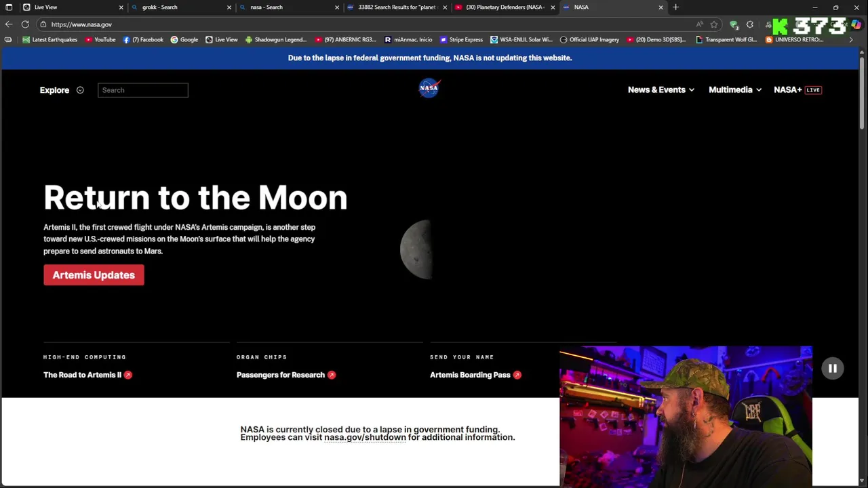Open the Copilot icon in browser toolbar
The height and width of the screenshot is (488, 868).
coord(856,24)
